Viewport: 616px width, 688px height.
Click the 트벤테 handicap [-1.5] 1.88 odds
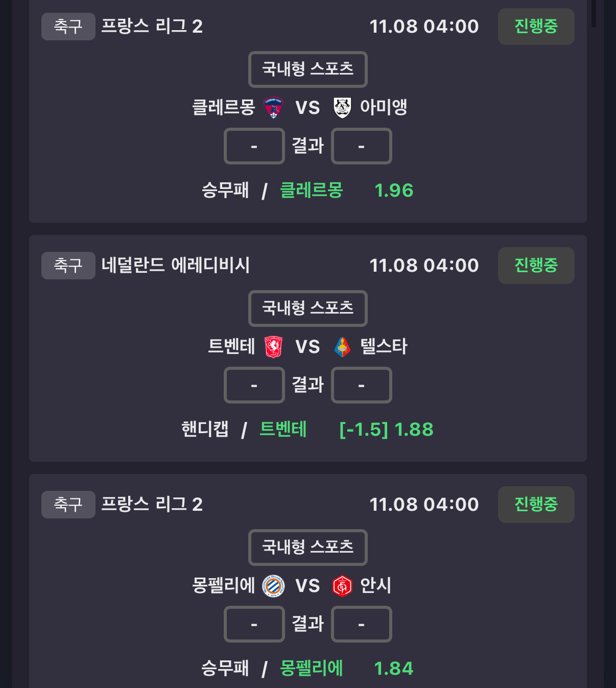(386, 430)
